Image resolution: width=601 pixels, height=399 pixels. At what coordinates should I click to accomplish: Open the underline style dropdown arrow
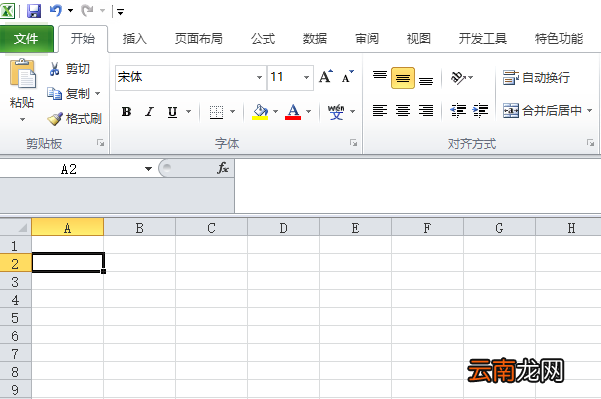[x=189, y=112]
